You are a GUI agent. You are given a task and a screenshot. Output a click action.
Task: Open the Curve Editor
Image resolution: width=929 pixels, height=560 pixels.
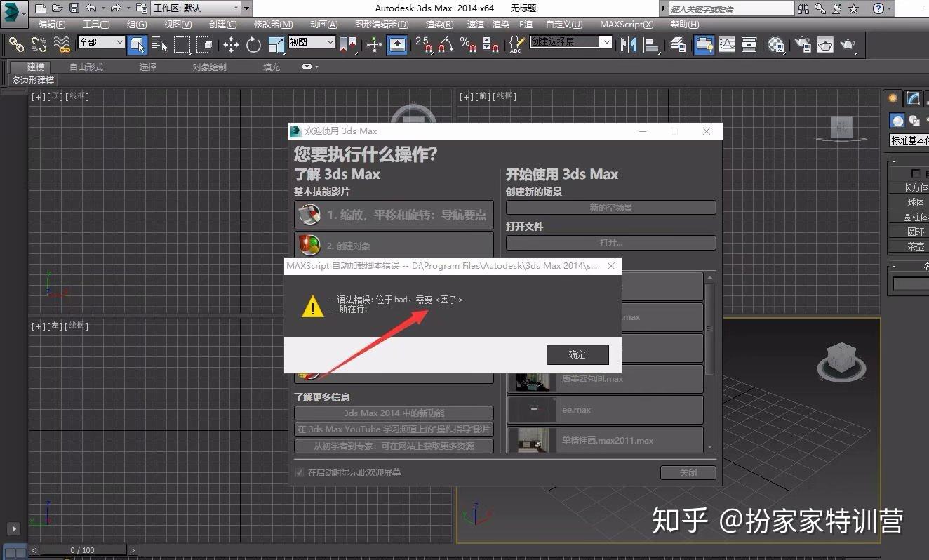click(727, 45)
